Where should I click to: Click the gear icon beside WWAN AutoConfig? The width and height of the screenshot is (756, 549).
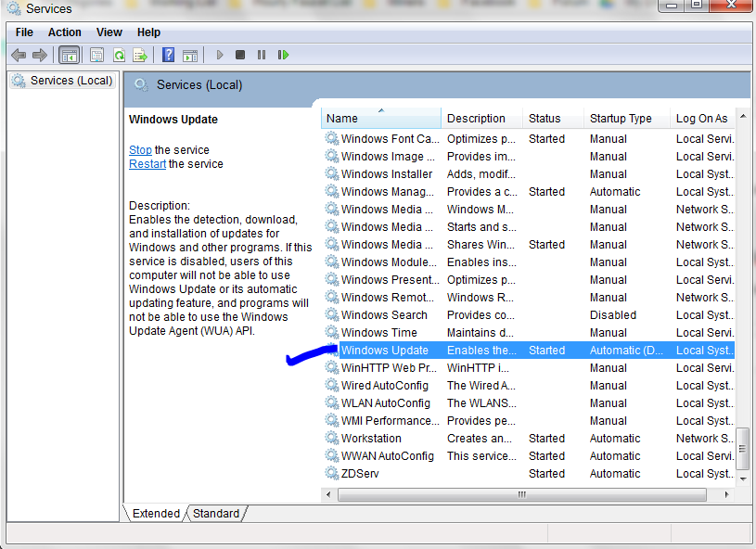pyautogui.click(x=332, y=456)
